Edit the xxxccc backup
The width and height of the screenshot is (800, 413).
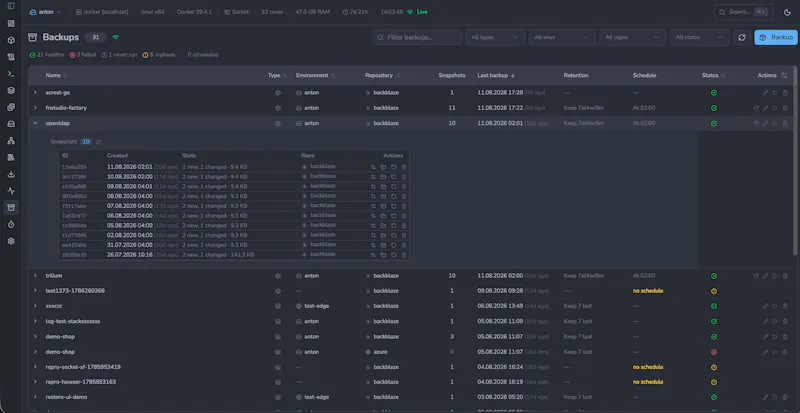pos(765,306)
